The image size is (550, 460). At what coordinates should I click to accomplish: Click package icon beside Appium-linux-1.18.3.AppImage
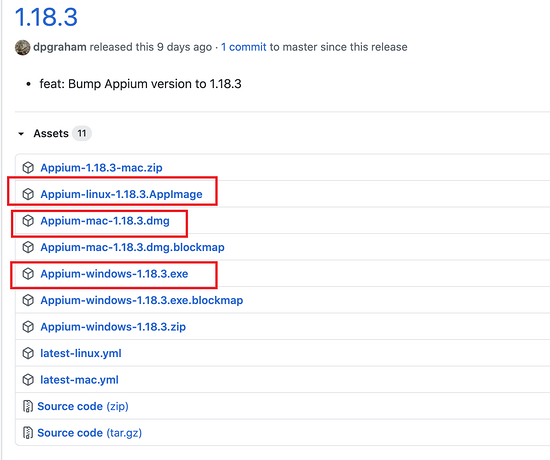pos(28,194)
